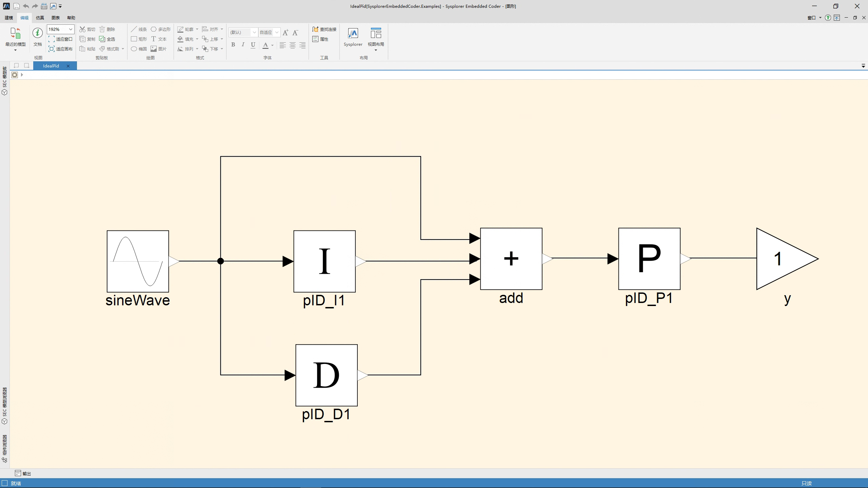The image size is (868, 488).
Task: Click the 查找连接 find connection tool
Action: [x=324, y=29]
